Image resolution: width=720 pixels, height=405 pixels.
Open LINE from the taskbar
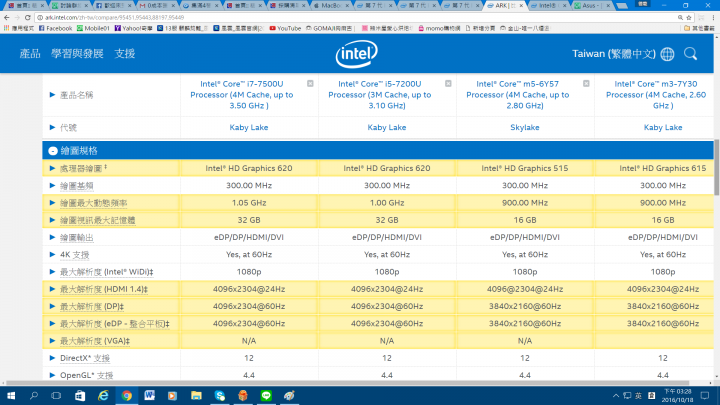266,395
